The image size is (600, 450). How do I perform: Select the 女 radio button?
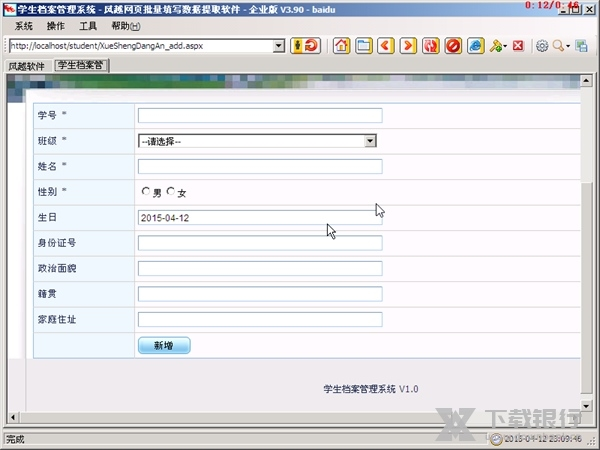(171, 191)
